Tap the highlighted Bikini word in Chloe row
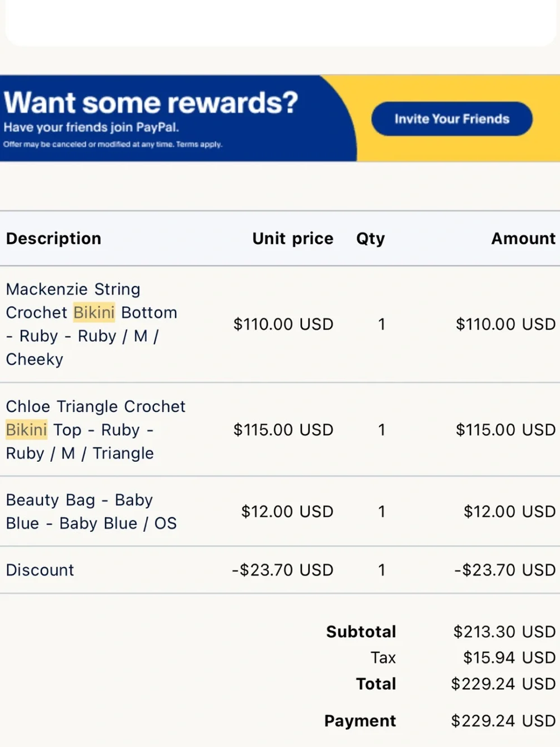This screenshot has height=747, width=560. 26,430
